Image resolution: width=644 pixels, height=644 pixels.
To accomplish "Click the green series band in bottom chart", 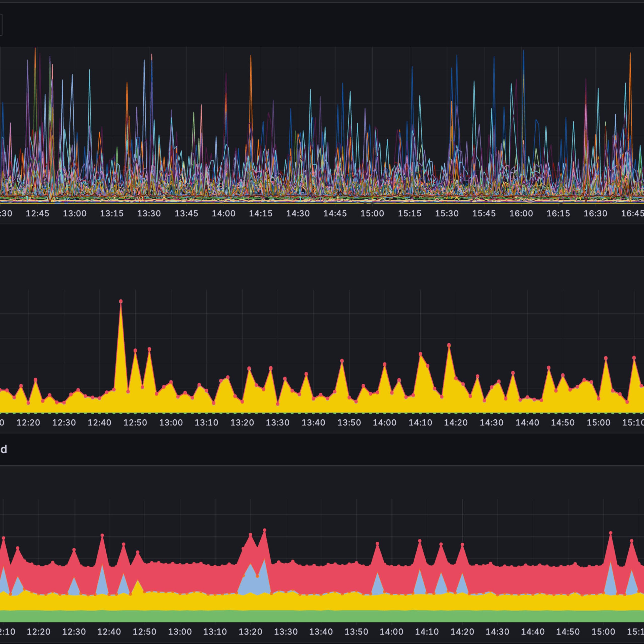I will coord(320,616).
